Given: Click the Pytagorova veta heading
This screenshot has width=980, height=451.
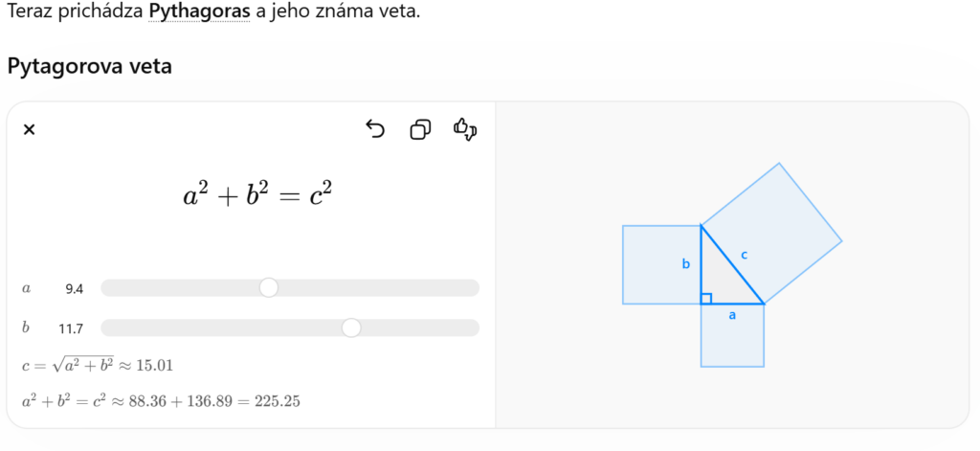Looking at the screenshot, I should coord(89,67).
